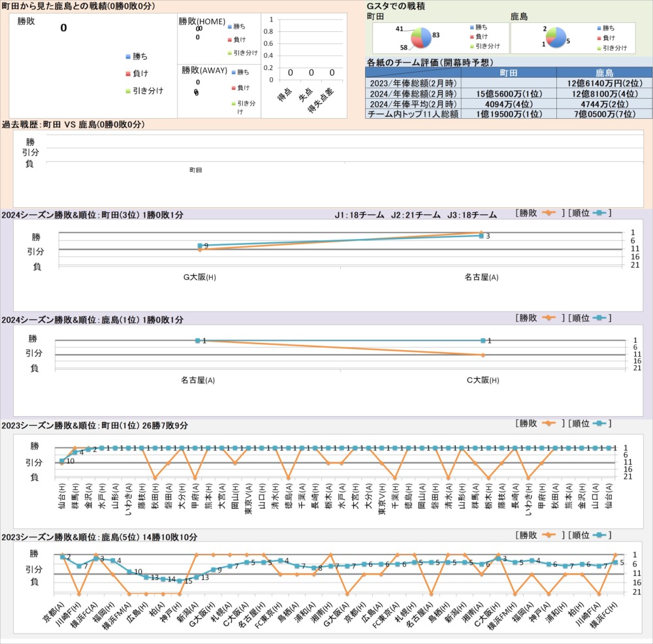This screenshot has height=644, width=653.
Task: Select rank marker 10 at 仙台(H) in 2023 町田 chart
Action: click(62, 461)
